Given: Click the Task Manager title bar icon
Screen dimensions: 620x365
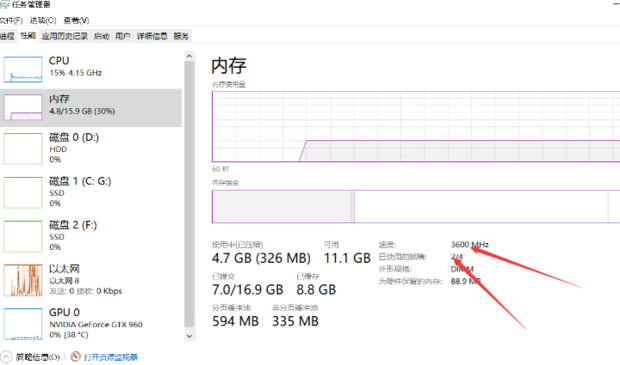Looking at the screenshot, I should [4, 4].
